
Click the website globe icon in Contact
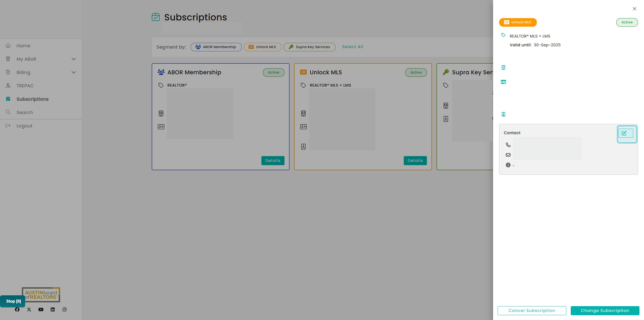[508, 165]
